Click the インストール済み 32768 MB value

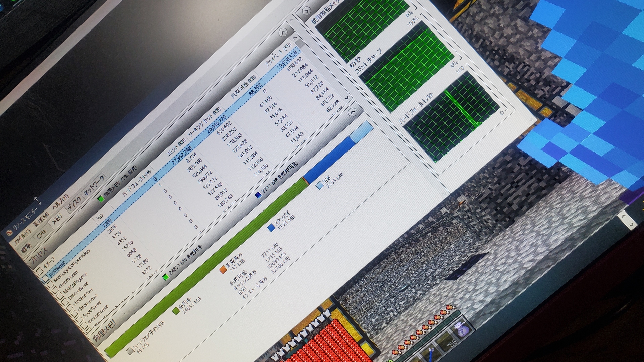pos(280,265)
